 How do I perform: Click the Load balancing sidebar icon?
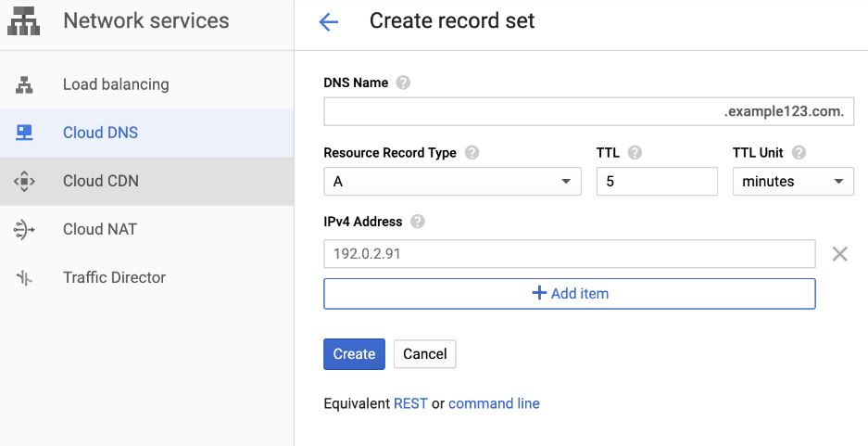[x=24, y=84]
